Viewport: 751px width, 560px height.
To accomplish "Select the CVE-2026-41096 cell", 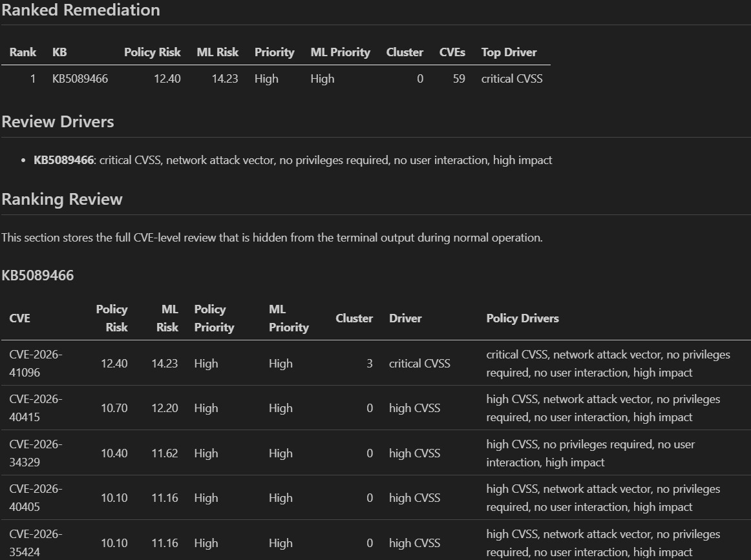I will 36,363.
